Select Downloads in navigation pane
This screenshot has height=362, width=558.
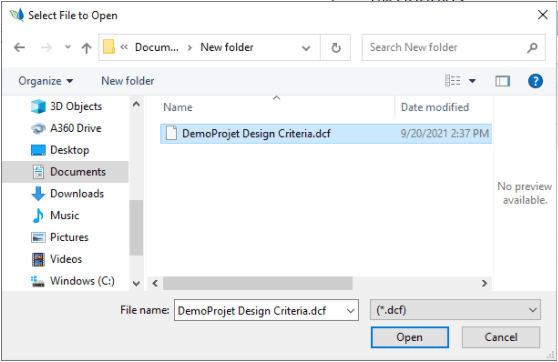(67, 194)
